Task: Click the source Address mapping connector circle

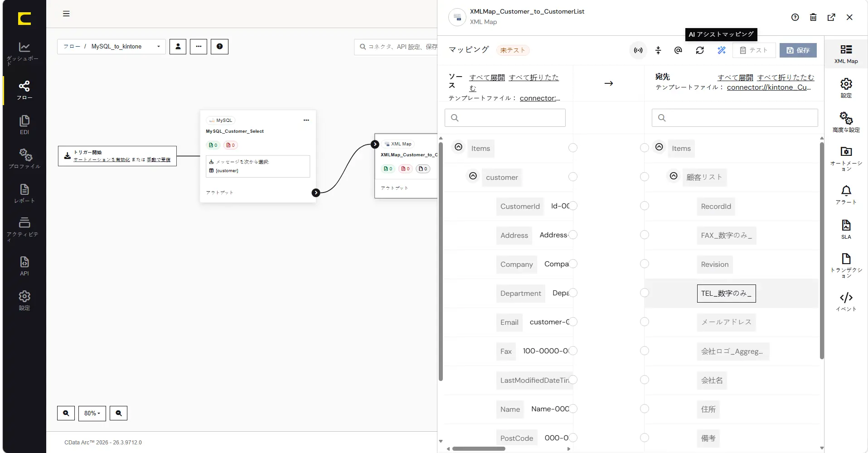Action: pyautogui.click(x=573, y=235)
